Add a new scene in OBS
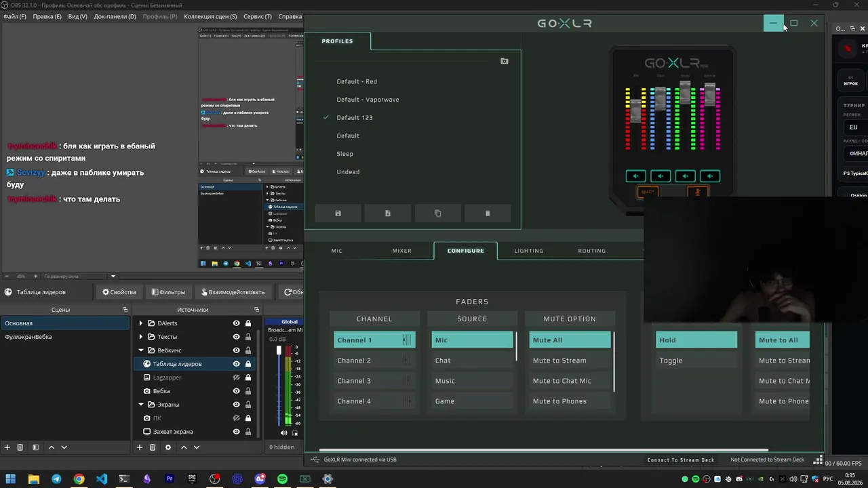This screenshot has height=488, width=868. pos(7,447)
